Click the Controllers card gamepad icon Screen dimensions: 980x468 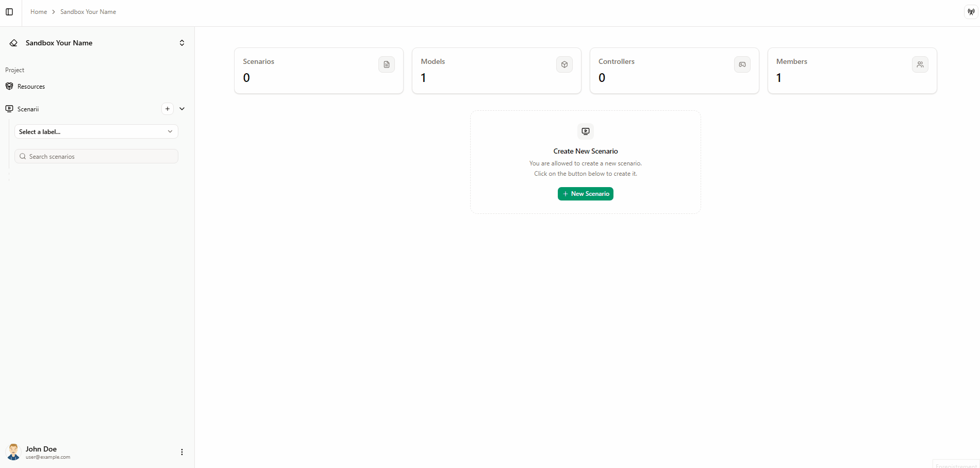coord(742,64)
